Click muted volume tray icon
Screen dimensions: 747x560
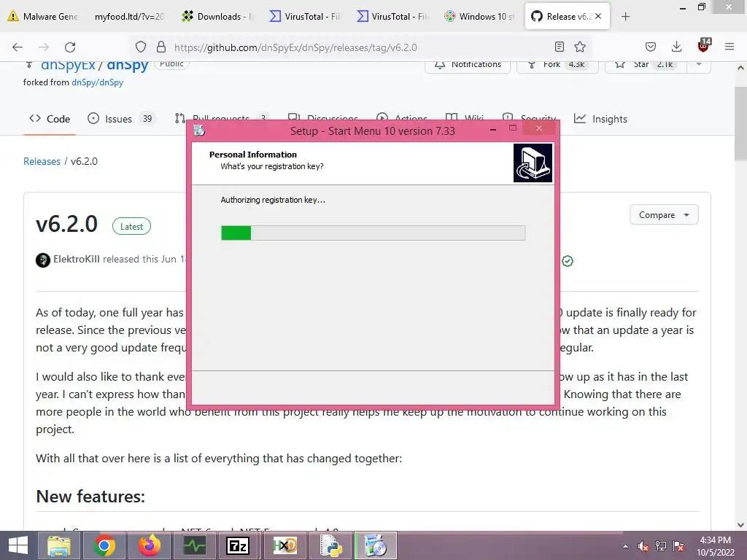click(643, 546)
